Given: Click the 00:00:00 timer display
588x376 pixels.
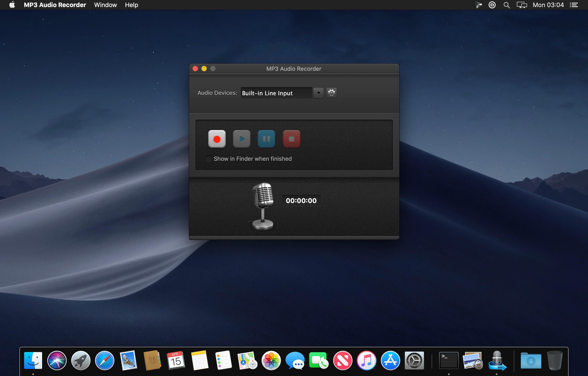Looking at the screenshot, I should [301, 200].
